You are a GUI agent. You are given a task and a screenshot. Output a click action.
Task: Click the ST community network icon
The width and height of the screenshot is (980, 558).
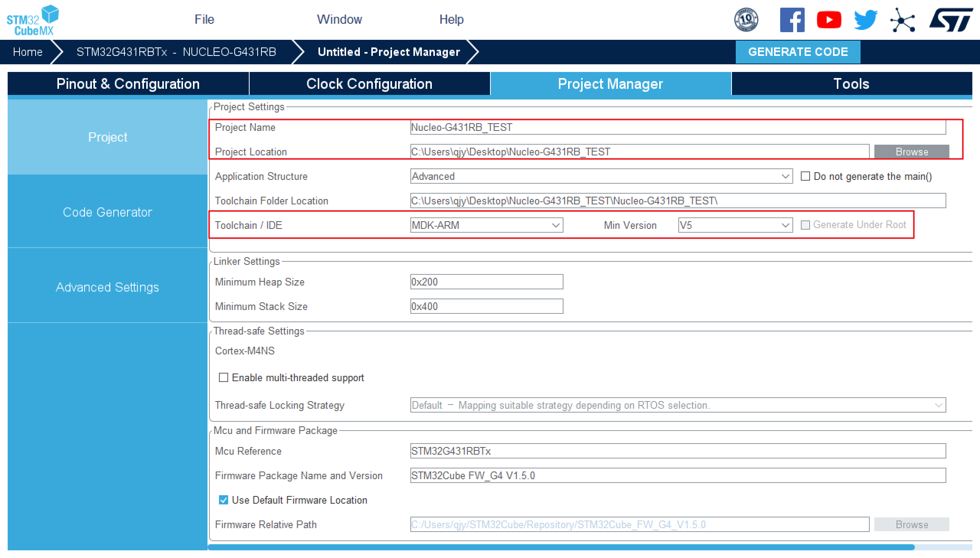902,20
